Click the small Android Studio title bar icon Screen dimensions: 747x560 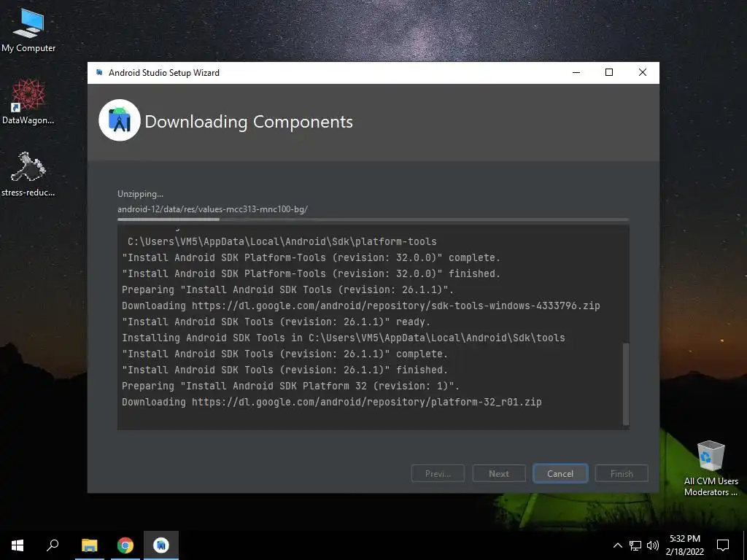coord(99,72)
